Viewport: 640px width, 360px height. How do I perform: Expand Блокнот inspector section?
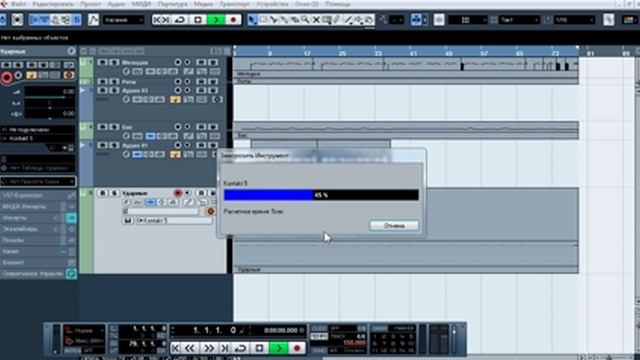click(38, 262)
